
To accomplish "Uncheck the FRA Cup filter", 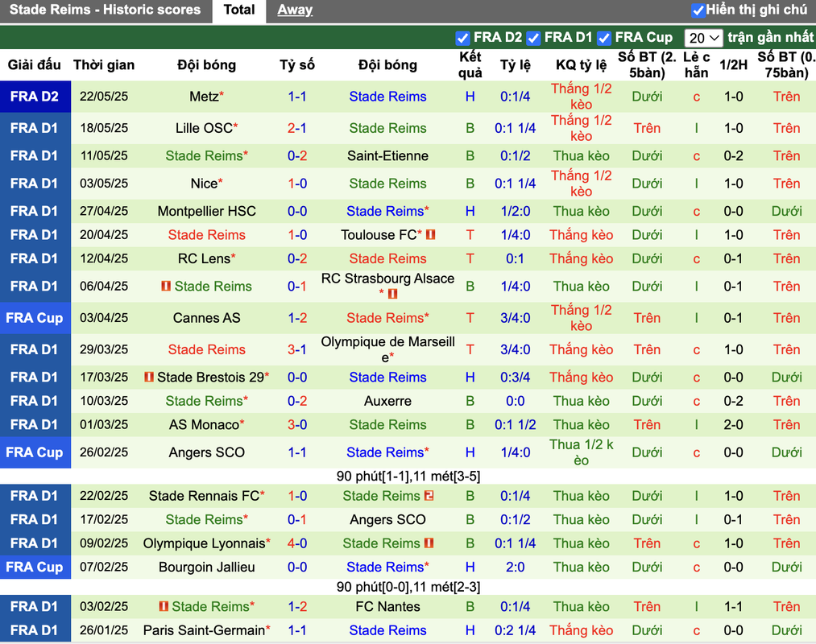I will 603,38.
